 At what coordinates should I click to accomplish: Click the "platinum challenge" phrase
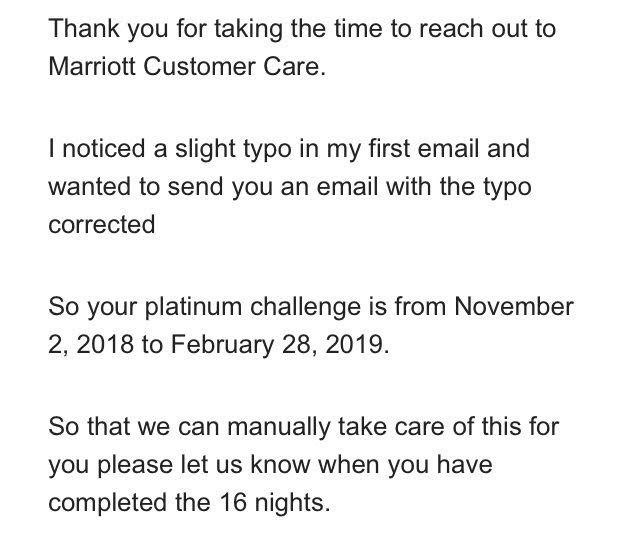pos(253,307)
